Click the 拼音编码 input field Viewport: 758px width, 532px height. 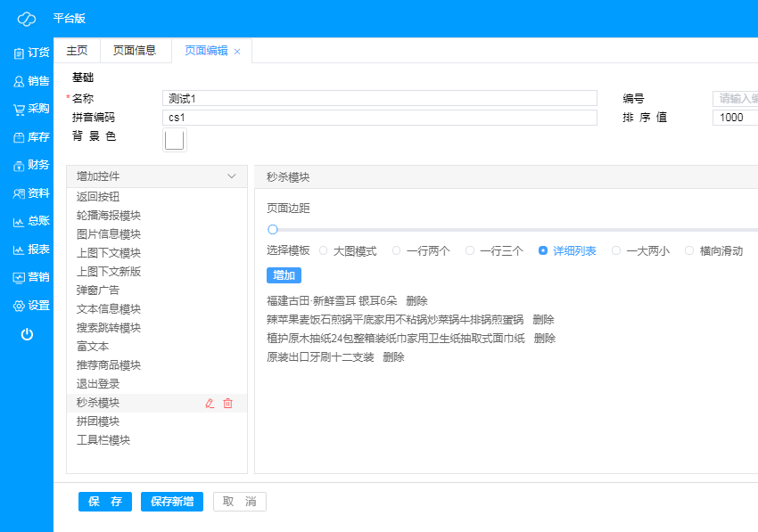point(380,118)
